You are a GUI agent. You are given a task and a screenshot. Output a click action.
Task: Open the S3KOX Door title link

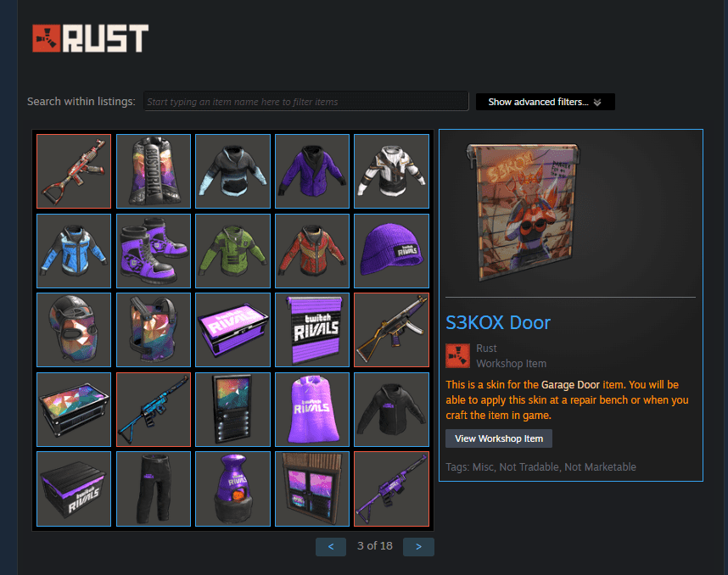pyautogui.click(x=498, y=322)
